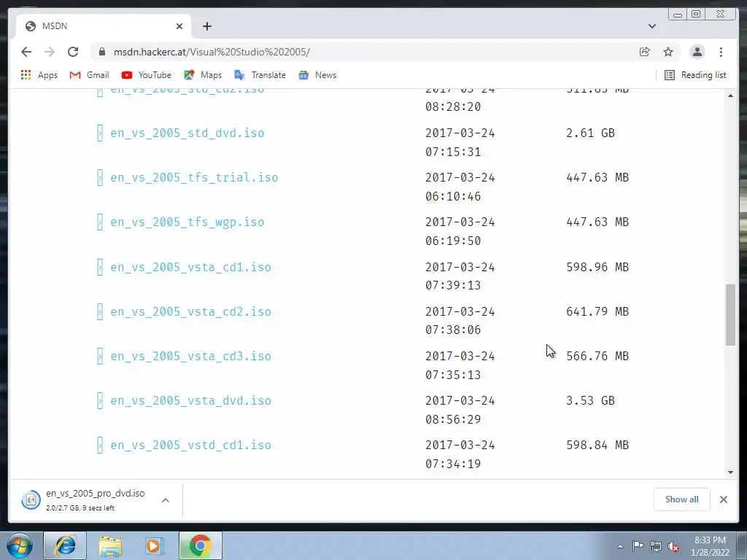The width and height of the screenshot is (747, 560).
Task: Close the MSDN tab
Action: [179, 26]
